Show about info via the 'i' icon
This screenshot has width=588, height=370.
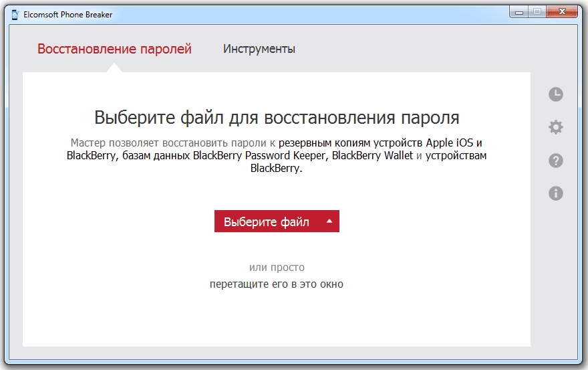[556, 193]
